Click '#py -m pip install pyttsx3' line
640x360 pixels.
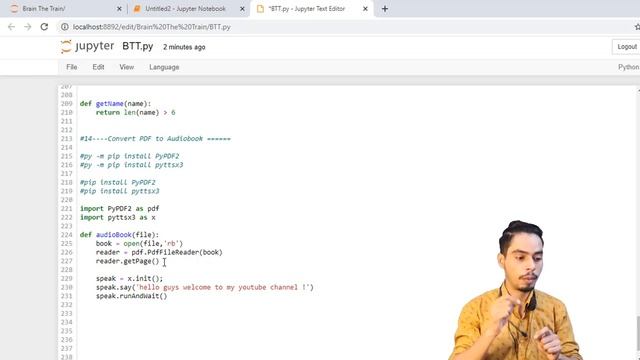[x=131, y=165]
